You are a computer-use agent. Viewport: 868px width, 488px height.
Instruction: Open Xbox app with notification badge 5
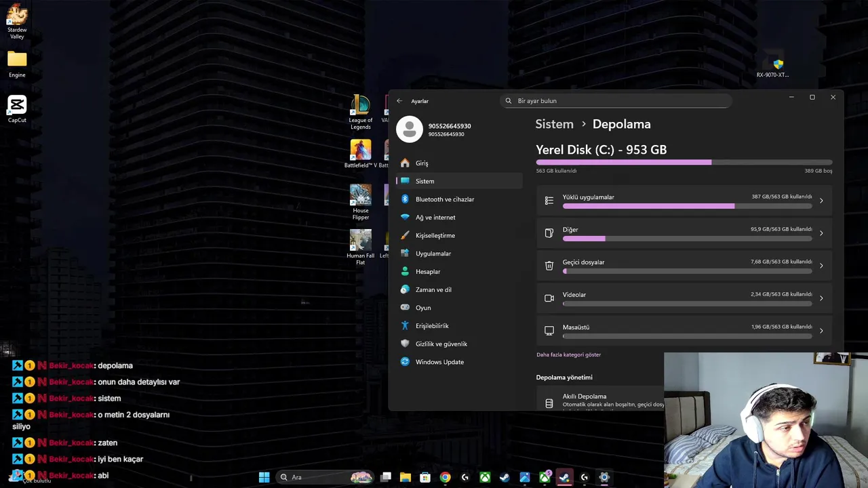[545, 477]
